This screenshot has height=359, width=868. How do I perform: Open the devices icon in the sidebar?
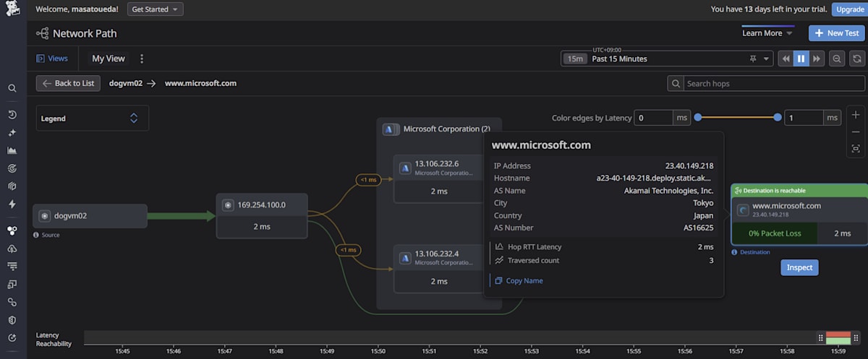pos(12,285)
